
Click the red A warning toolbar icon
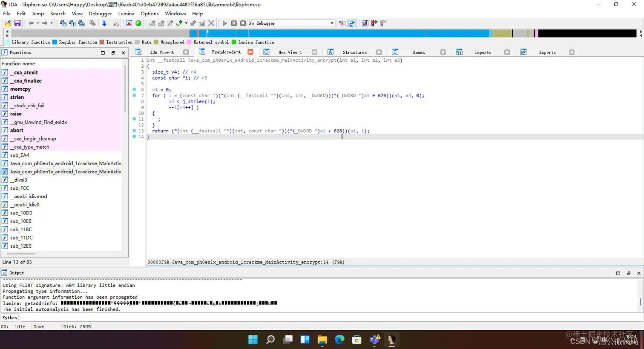click(x=129, y=23)
